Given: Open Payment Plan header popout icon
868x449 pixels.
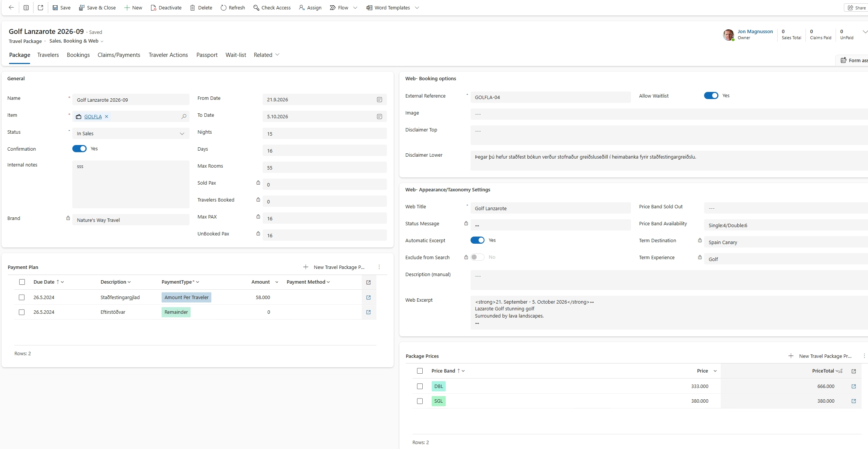Looking at the screenshot, I should coord(368,282).
